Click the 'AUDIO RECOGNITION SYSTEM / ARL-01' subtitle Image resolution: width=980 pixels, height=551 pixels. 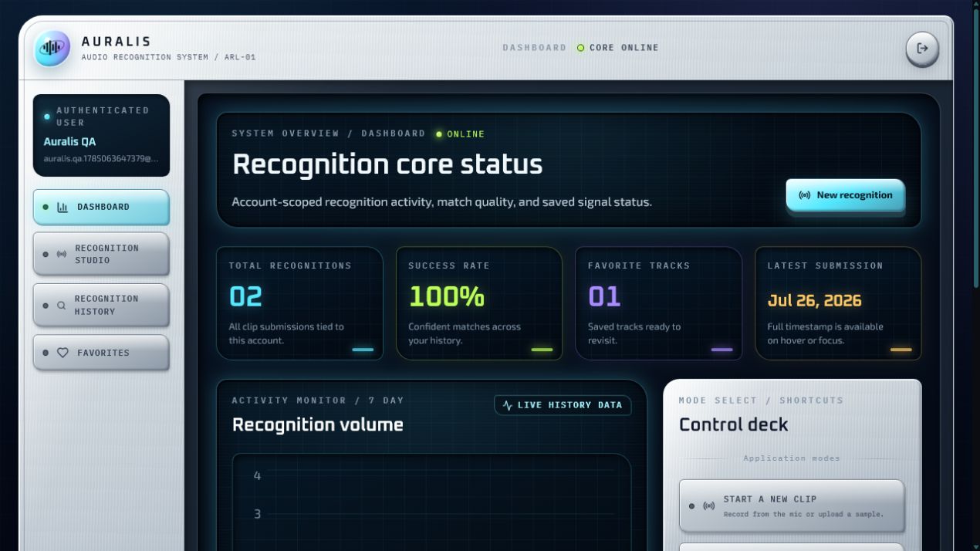point(168,57)
